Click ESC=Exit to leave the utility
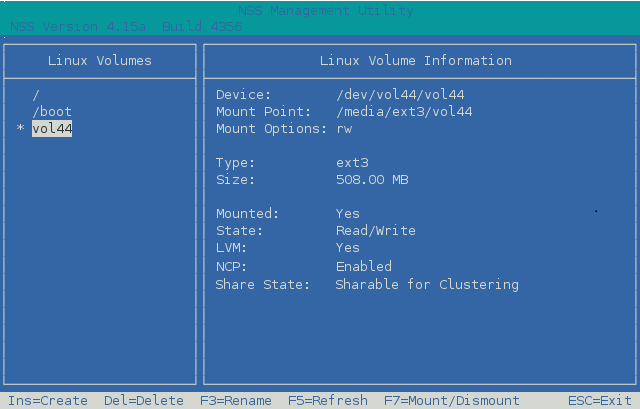The height and width of the screenshot is (409, 640). coord(600,400)
